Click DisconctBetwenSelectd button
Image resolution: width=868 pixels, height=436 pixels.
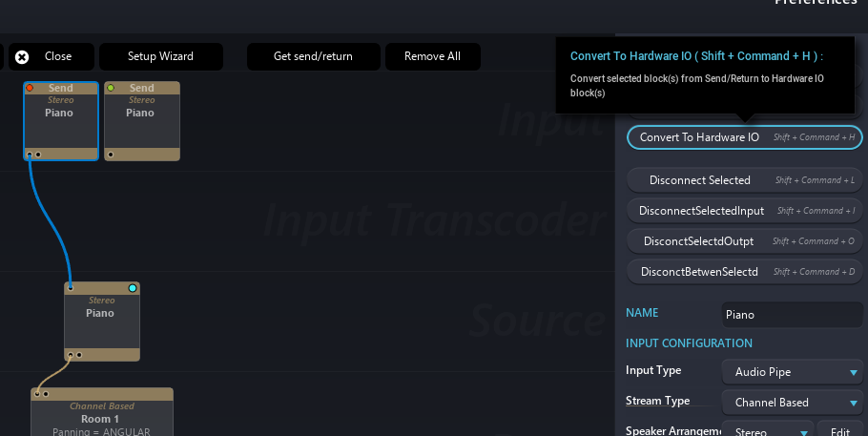(744, 272)
